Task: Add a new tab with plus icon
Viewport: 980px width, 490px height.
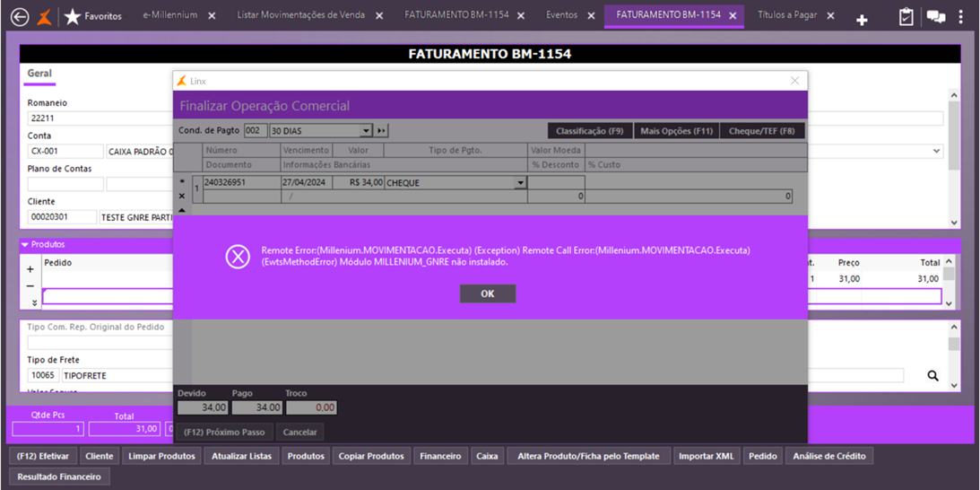Action: pyautogui.click(x=862, y=20)
